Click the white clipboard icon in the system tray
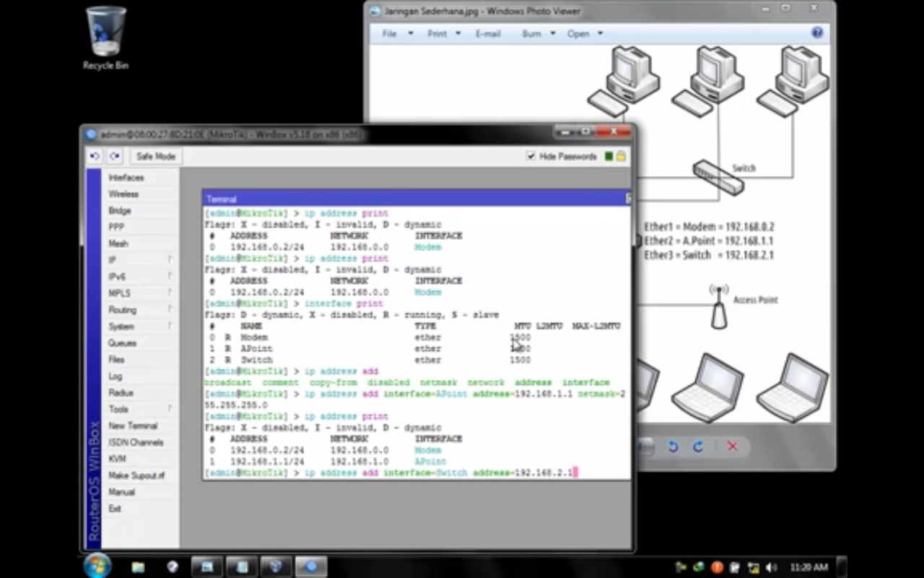This screenshot has width=924, height=578. (735, 567)
